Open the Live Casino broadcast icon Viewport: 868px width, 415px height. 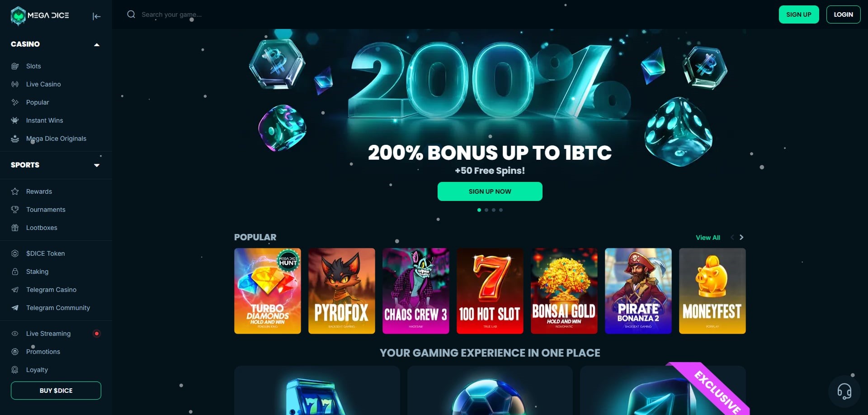click(15, 84)
